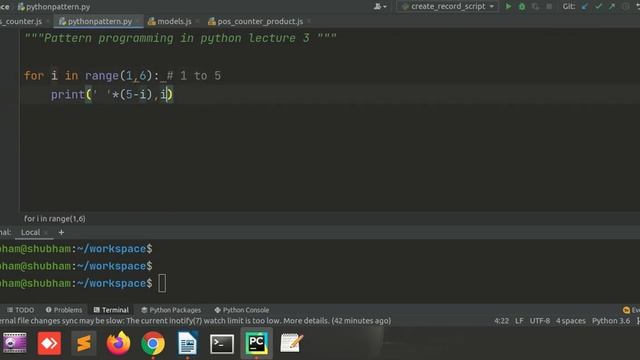Screen dimensions: 640x360
Task: Open create_record_script run configuration dropdown
Action: pyautogui.click(x=448, y=7)
